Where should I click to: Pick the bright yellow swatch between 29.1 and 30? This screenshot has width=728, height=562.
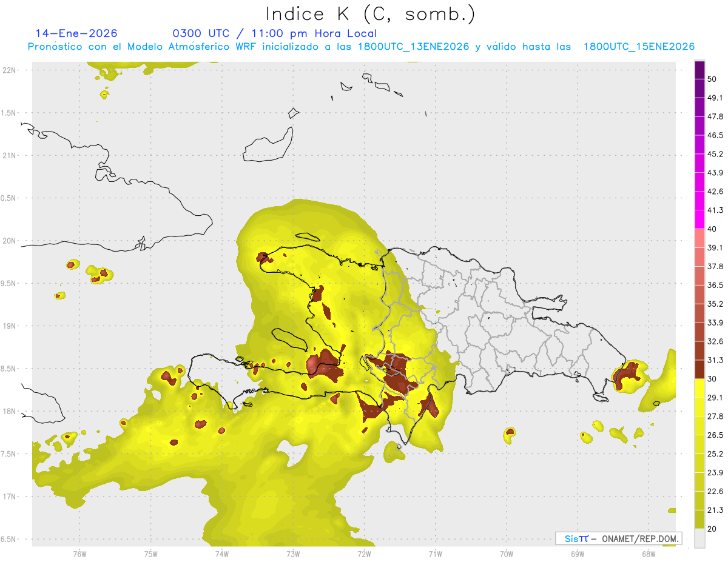coord(699,388)
